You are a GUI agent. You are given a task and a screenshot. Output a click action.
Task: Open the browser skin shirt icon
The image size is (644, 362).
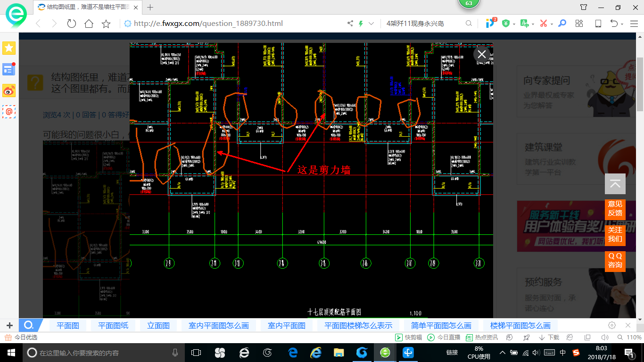[584, 7]
